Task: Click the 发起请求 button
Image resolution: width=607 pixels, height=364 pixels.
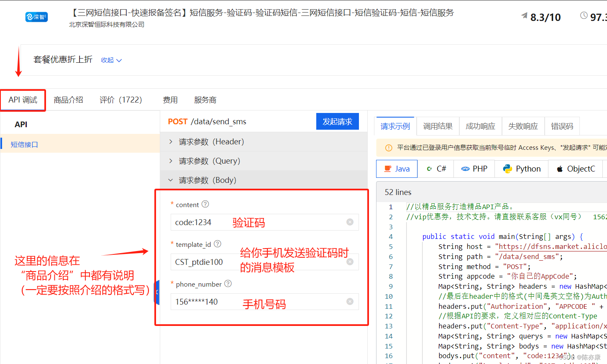Action: click(x=338, y=121)
